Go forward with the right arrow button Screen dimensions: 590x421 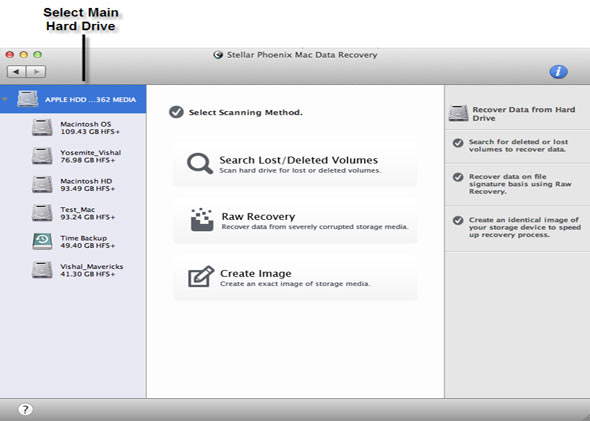click(36, 71)
